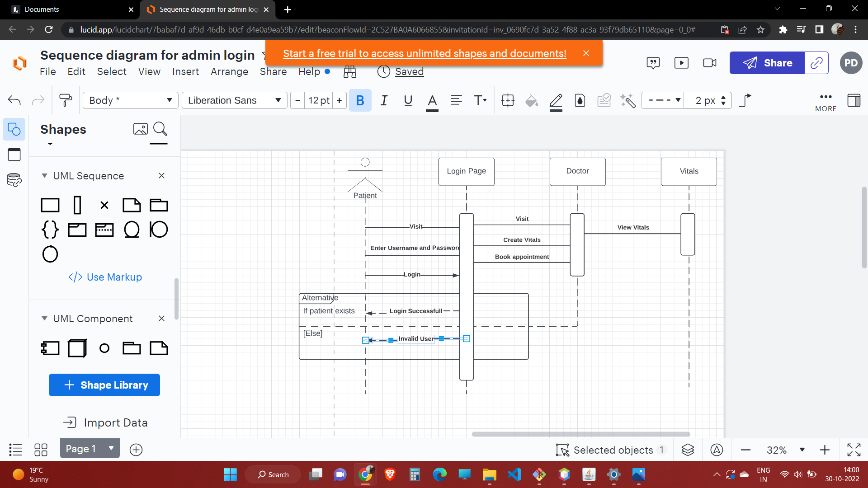Click the shadow/opacity drop icon
Image resolution: width=868 pixels, height=488 pixels.
580,100
